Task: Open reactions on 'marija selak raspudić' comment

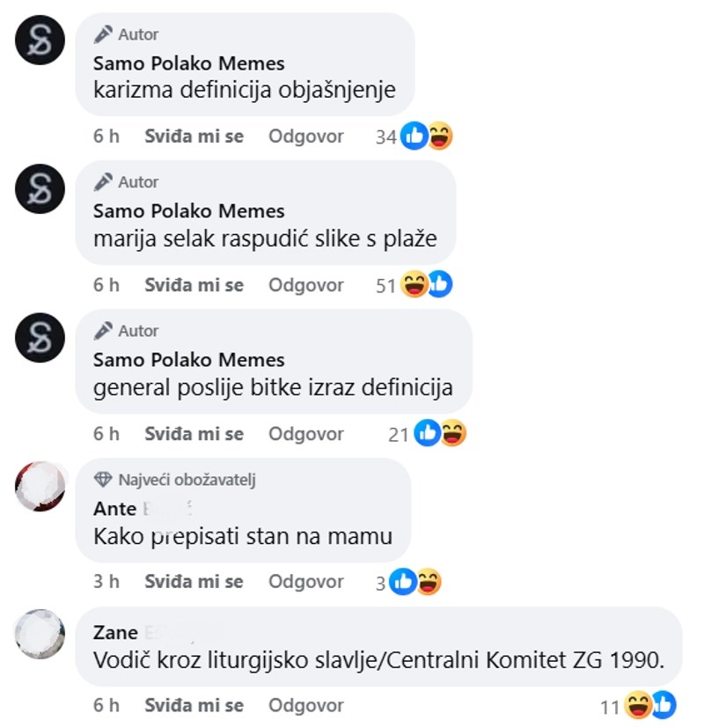Action: (x=414, y=284)
